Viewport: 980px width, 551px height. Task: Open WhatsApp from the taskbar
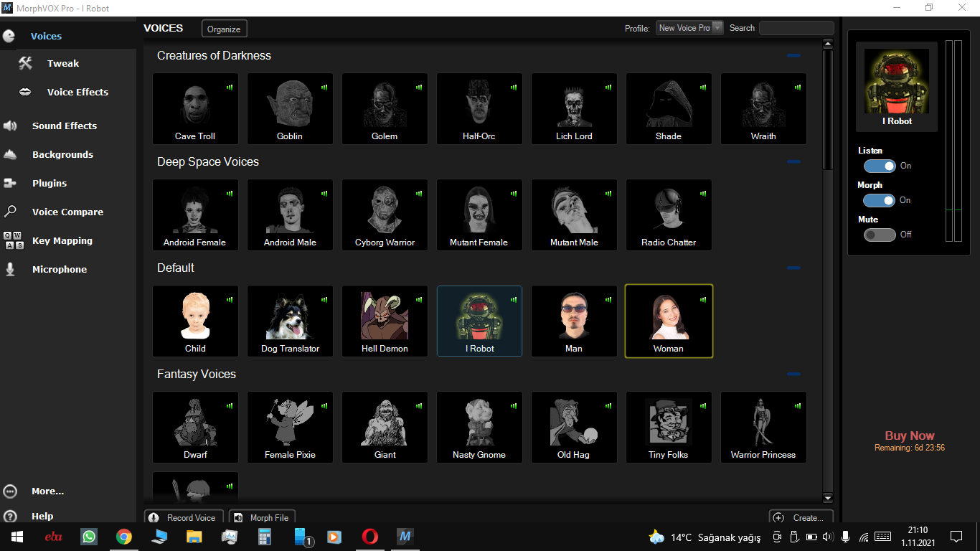pyautogui.click(x=89, y=537)
